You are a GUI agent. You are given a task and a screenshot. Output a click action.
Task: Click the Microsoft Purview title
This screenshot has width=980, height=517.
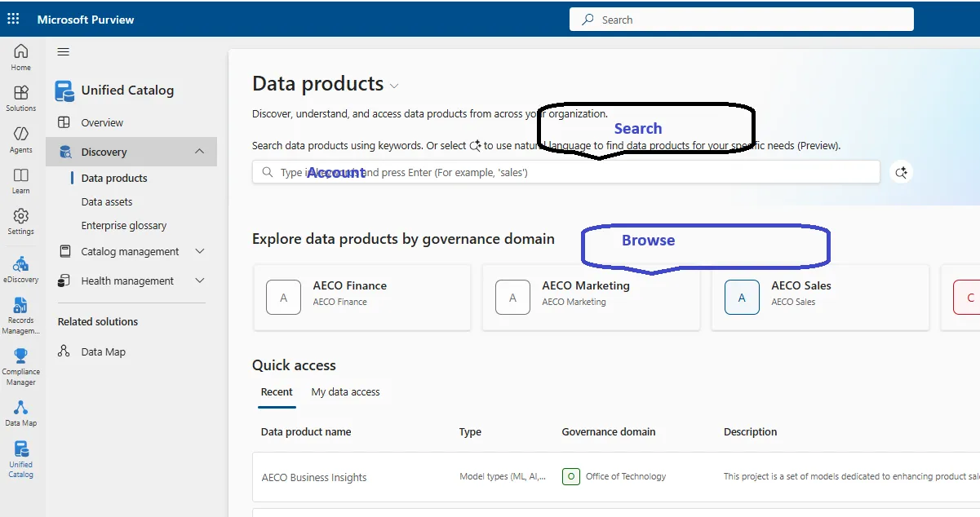(86, 19)
